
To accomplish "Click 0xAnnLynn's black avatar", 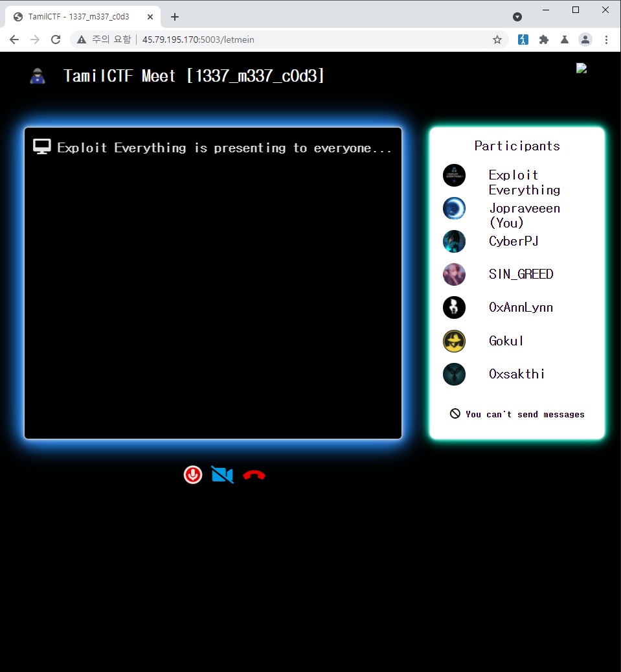I will 454,307.
